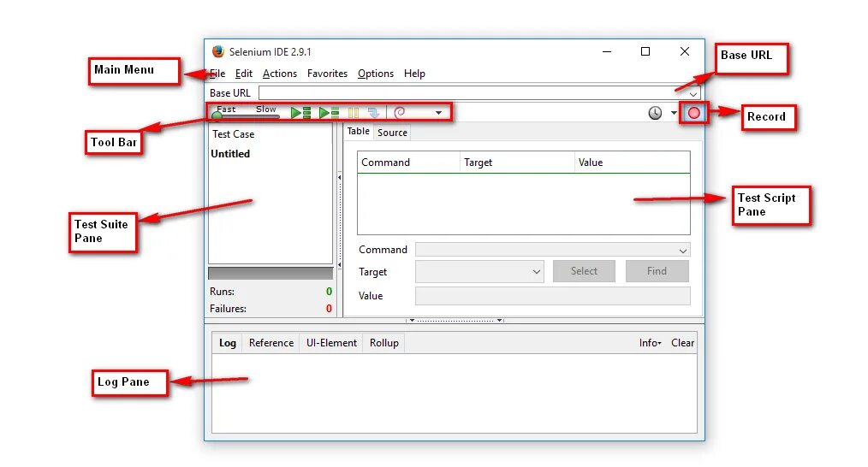The width and height of the screenshot is (868, 467).
Task: Switch to the Table tab
Action: pyautogui.click(x=358, y=131)
